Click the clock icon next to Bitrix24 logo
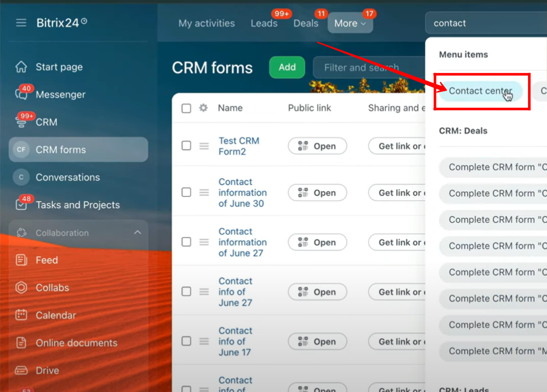547x392 pixels. coord(84,21)
